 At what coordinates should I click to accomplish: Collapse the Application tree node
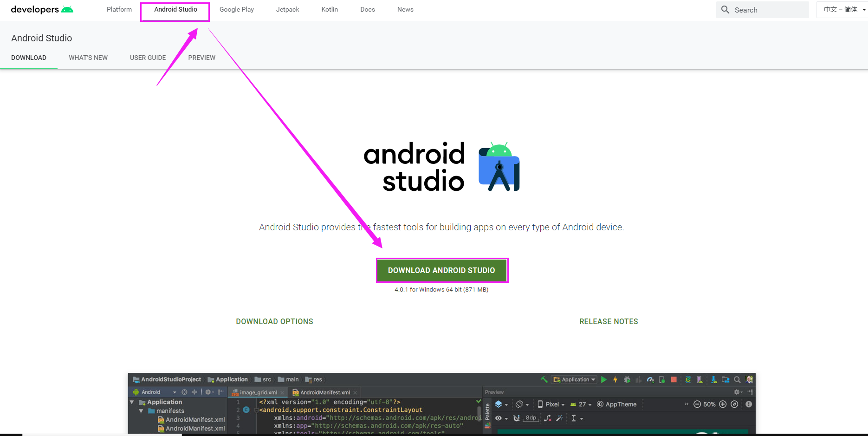click(x=132, y=402)
